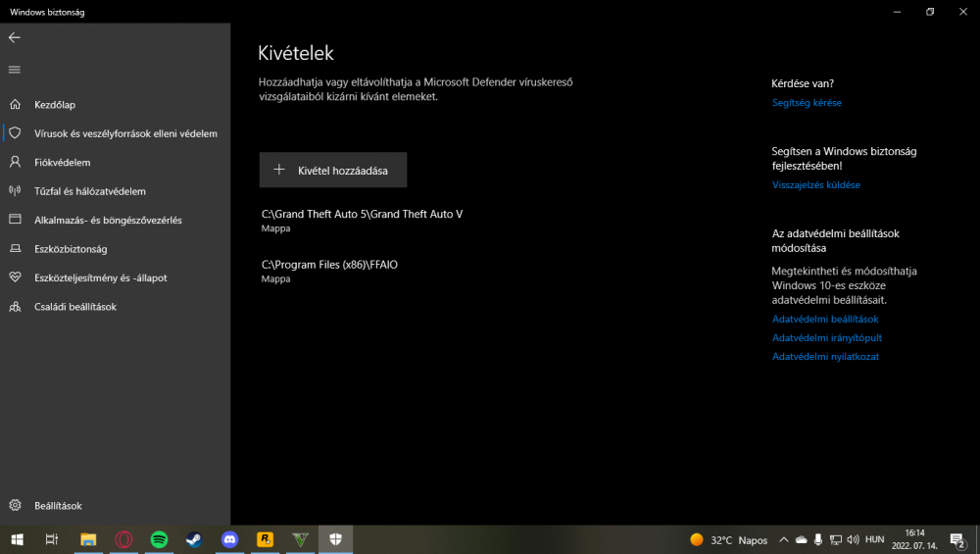Open the weather widget showing 32°C Napos

(x=729, y=539)
